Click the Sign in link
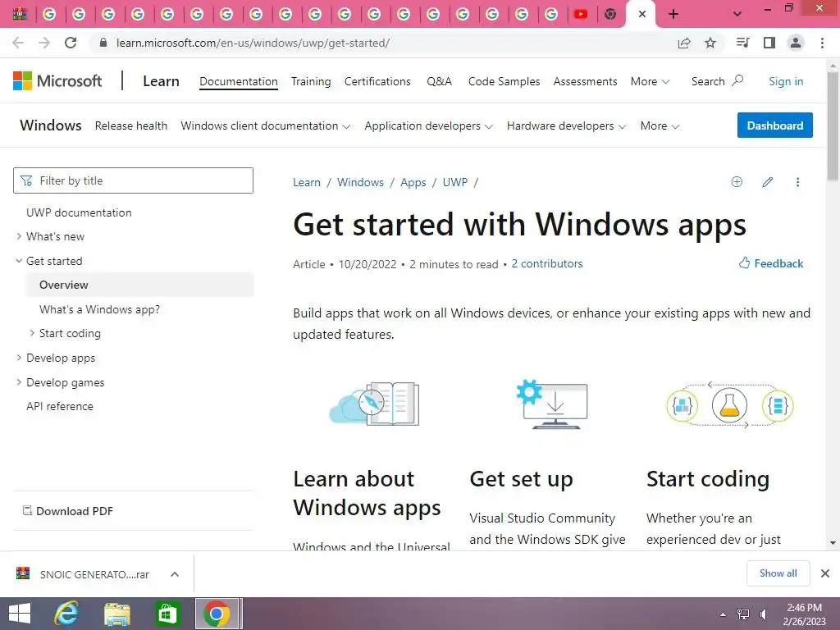This screenshot has height=630, width=840. (x=785, y=81)
